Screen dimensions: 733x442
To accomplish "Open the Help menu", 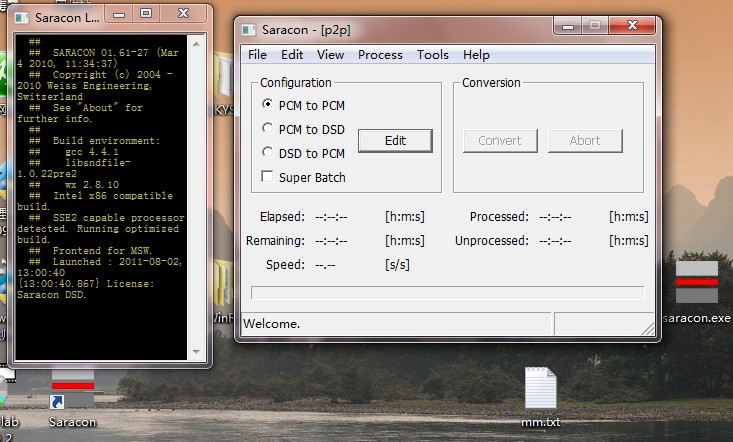I will click(476, 55).
